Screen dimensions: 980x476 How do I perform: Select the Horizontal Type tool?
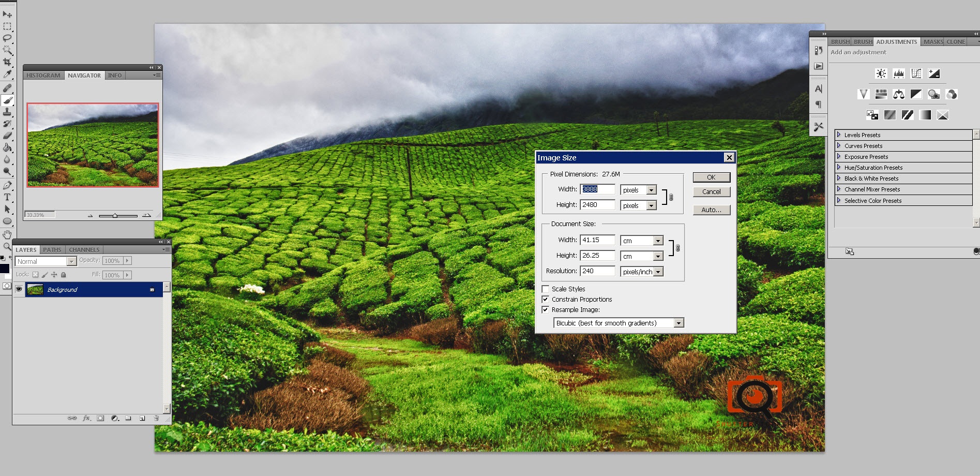tap(7, 197)
